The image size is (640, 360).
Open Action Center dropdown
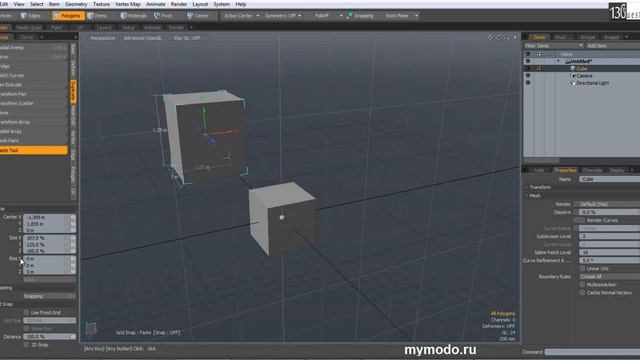click(x=241, y=16)
